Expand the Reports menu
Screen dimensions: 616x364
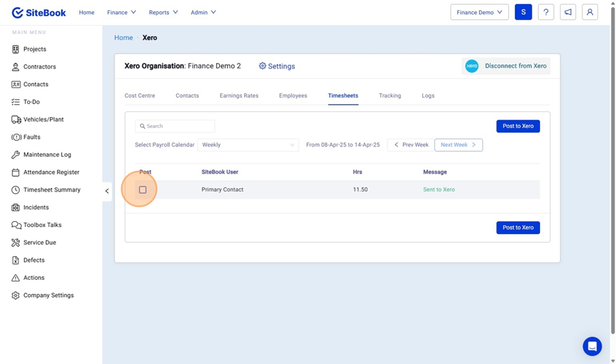163,12
